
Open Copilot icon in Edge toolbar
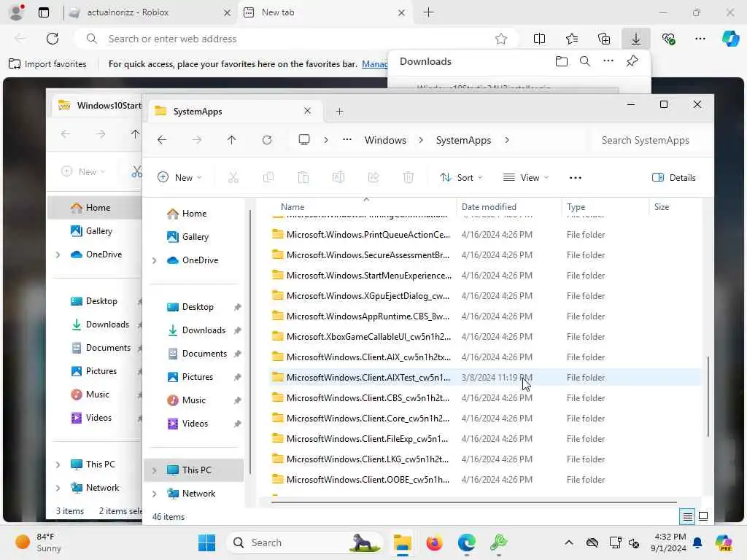point(730,39)
